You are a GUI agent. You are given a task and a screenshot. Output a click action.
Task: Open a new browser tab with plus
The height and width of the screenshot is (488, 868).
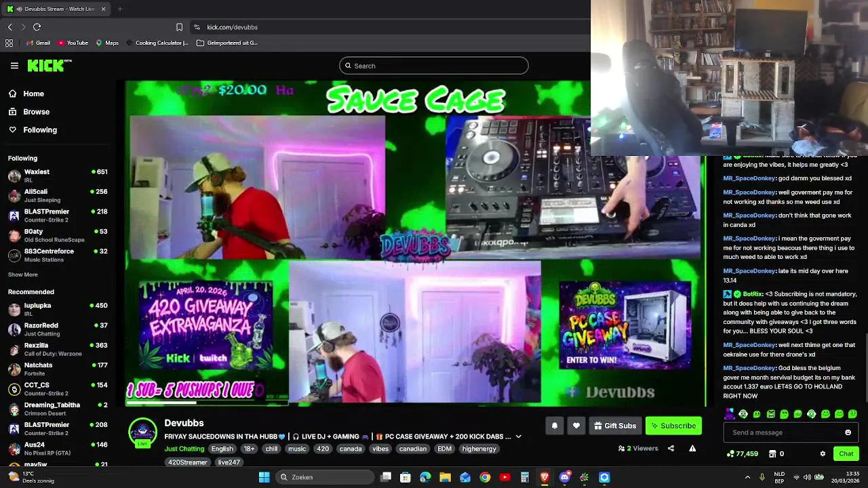[120, 9]
